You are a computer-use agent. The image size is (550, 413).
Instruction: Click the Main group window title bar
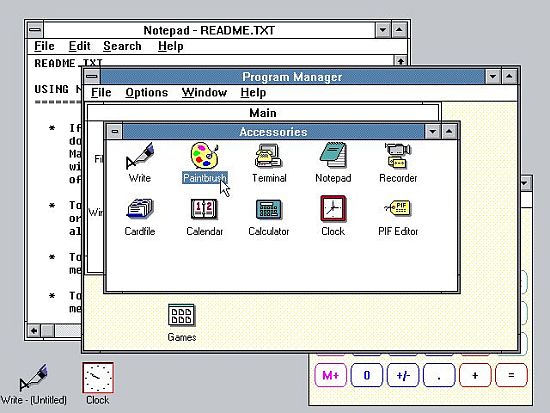pos(263,113)
